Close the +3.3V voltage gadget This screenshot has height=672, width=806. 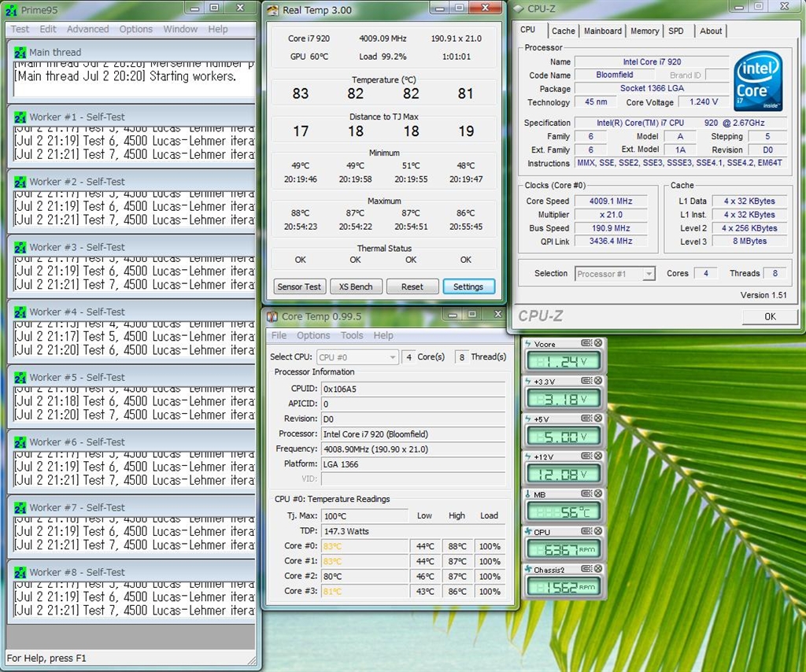[x=598, y=381]
